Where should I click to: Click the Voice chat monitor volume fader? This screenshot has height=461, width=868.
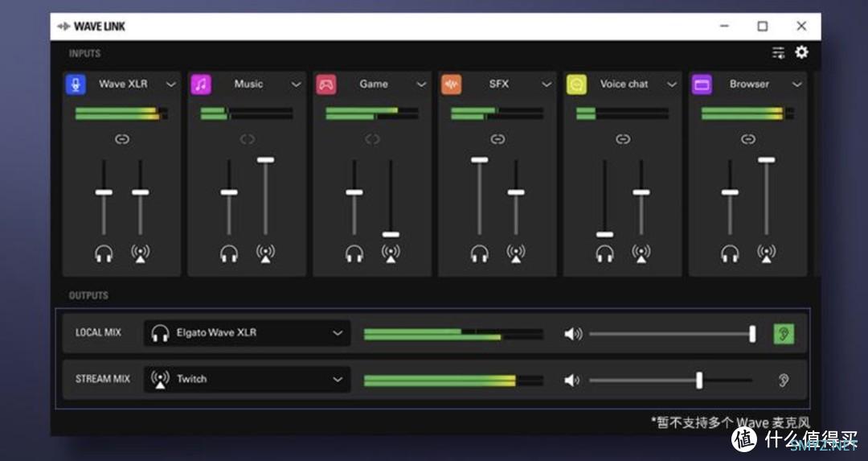[604, 198]
